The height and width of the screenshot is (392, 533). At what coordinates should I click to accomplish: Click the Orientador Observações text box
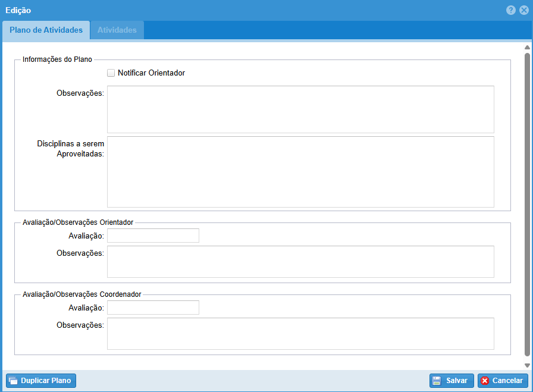click(300, 262)
